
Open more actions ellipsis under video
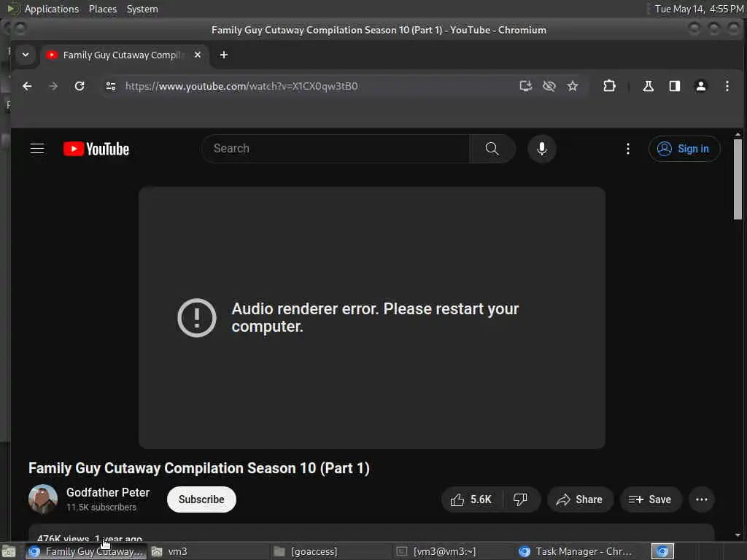pyautogui.click(x=701, y=499)
